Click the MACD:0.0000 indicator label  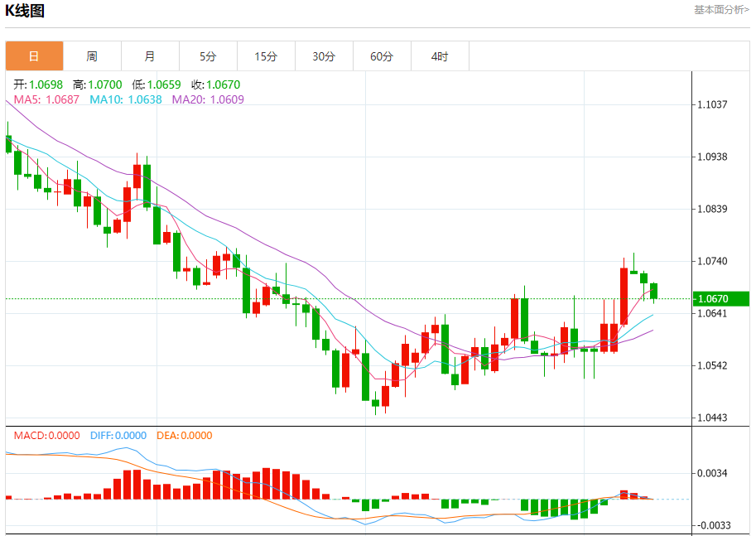point(46,436)
